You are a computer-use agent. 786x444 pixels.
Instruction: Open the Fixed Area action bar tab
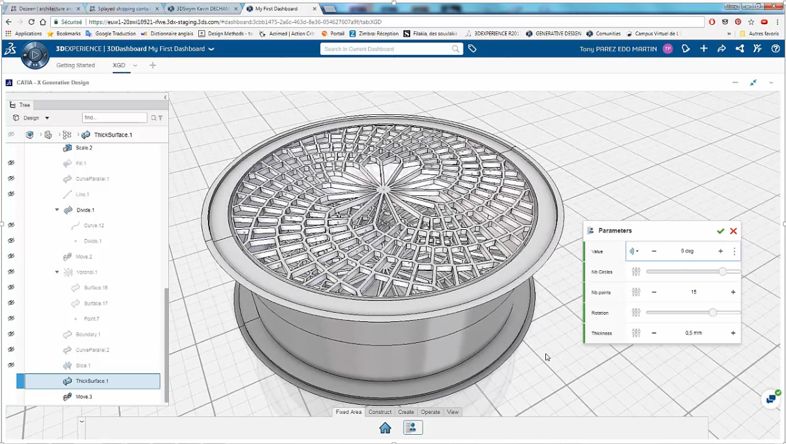tap(348, 412)
